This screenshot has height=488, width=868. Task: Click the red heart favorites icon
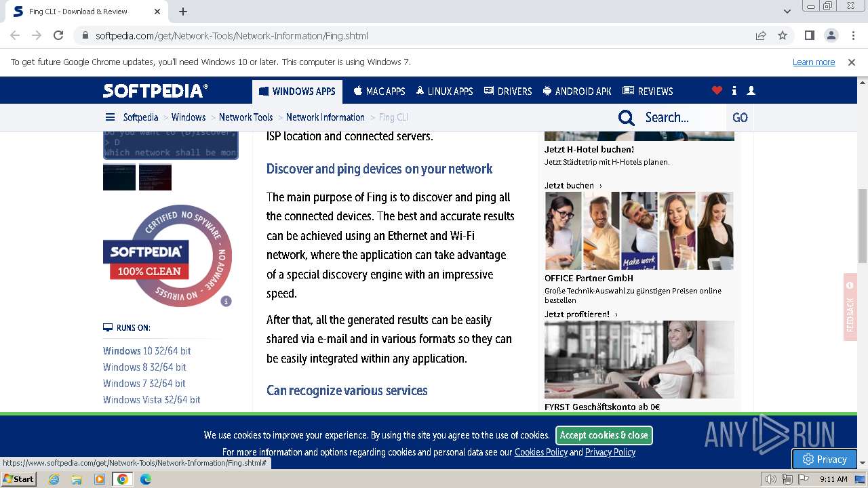click(x=717, y=91)
